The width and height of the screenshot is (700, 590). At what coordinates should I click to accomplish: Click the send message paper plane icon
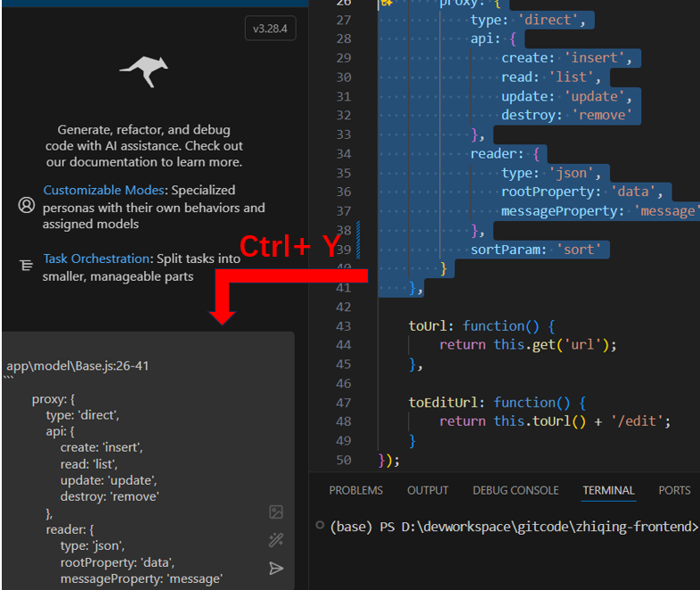[x=276, y=568]
